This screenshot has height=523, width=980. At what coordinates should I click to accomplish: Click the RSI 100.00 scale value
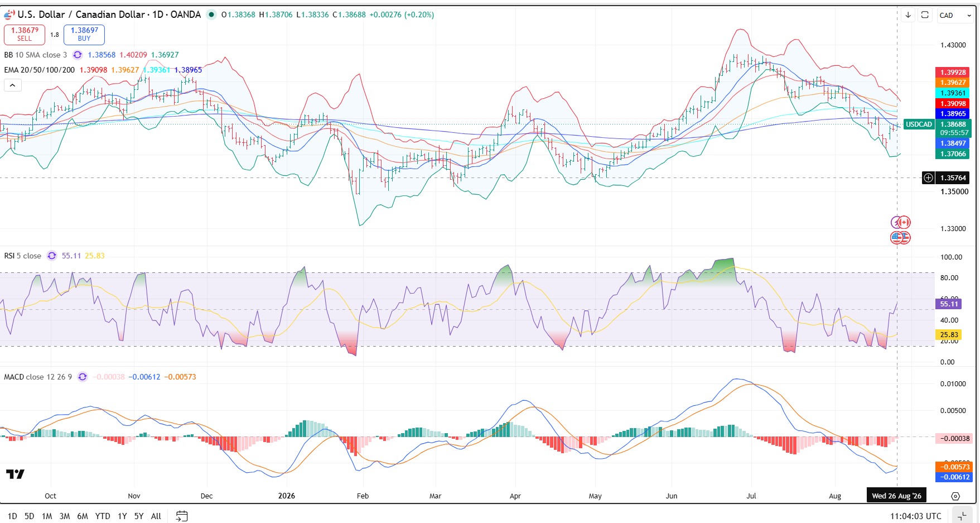click(951, 257)
